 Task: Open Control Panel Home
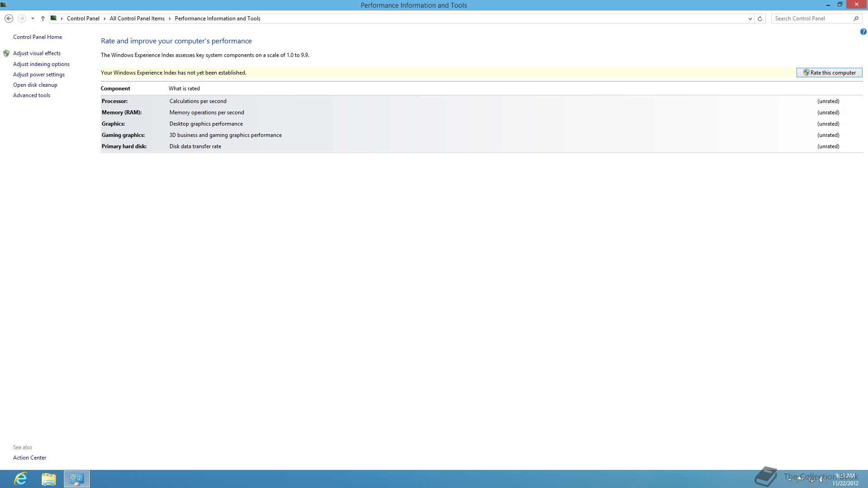(38, 37)
